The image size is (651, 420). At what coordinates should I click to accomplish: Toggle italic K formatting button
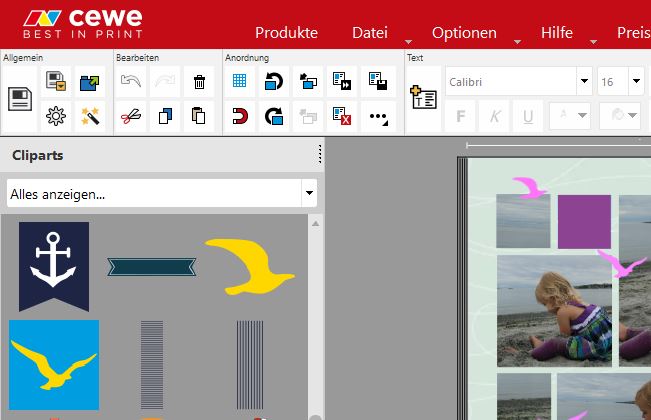tap(494, 116)
